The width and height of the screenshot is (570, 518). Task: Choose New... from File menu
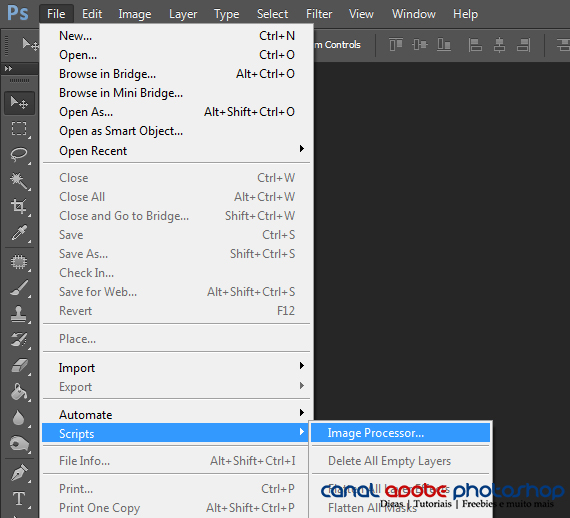(x=176, y=36)
